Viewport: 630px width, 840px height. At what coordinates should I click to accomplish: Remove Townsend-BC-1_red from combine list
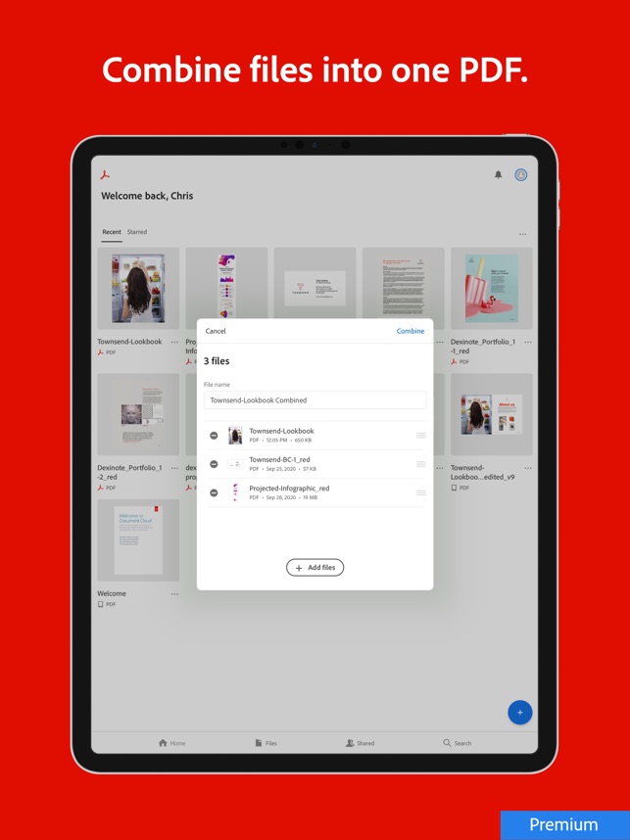click(214, 464)
